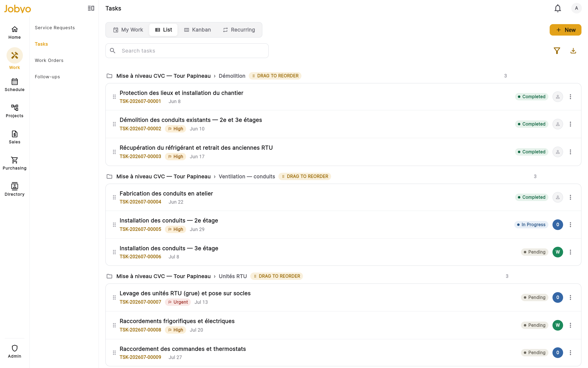Open Follow-ups in submenu

pos(47,77)
